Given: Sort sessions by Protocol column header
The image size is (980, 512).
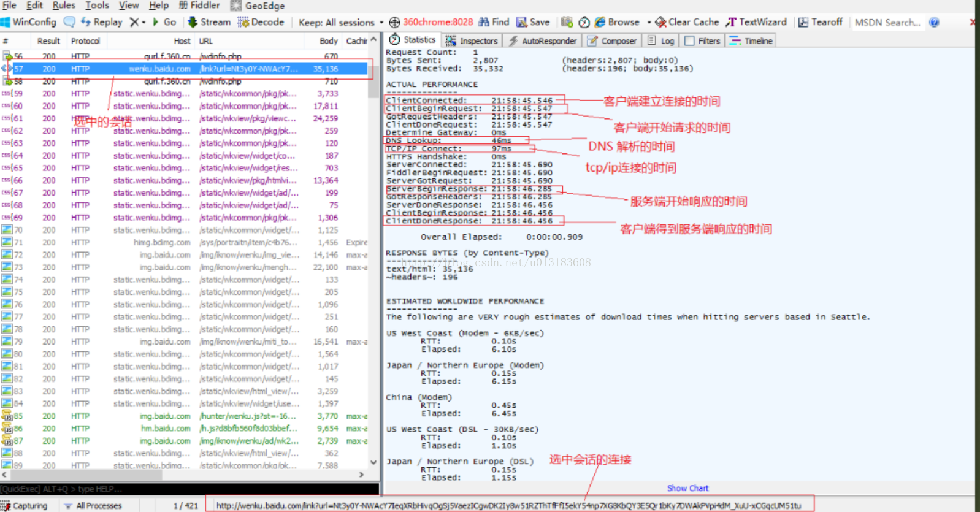Looking at the screenshot, I should pos(85,41).
